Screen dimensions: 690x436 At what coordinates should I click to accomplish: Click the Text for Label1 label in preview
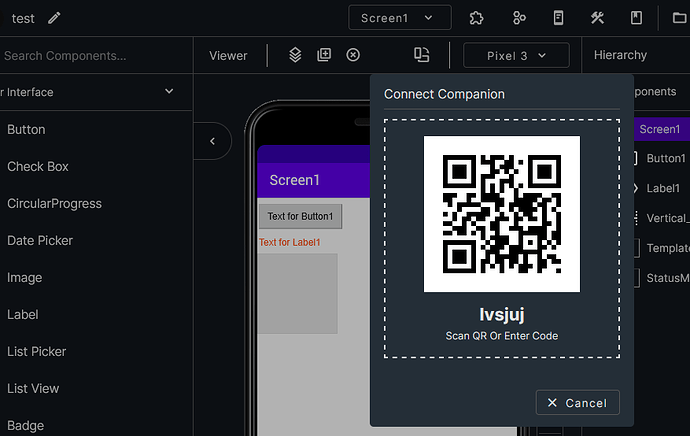click(x=290, y=242)
